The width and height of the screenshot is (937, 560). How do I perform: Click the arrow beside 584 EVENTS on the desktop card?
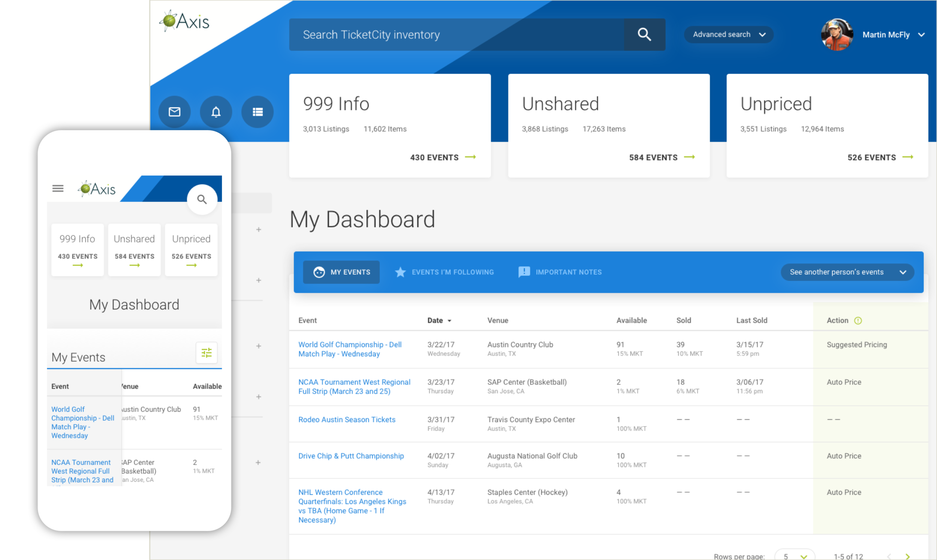coord(689,157)
